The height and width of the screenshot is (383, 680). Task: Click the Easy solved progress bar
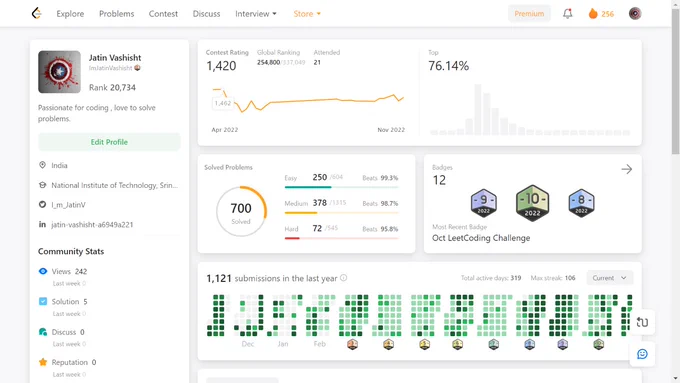click(341, 187)
